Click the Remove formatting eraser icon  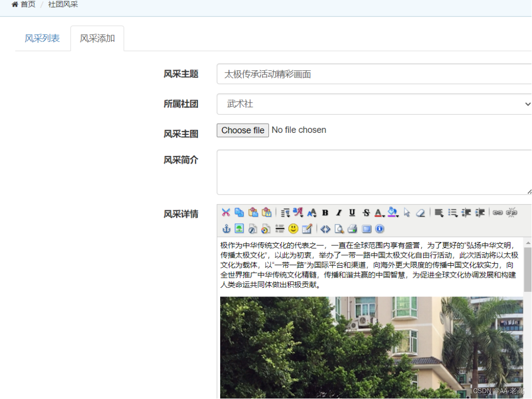click(420, 213)
